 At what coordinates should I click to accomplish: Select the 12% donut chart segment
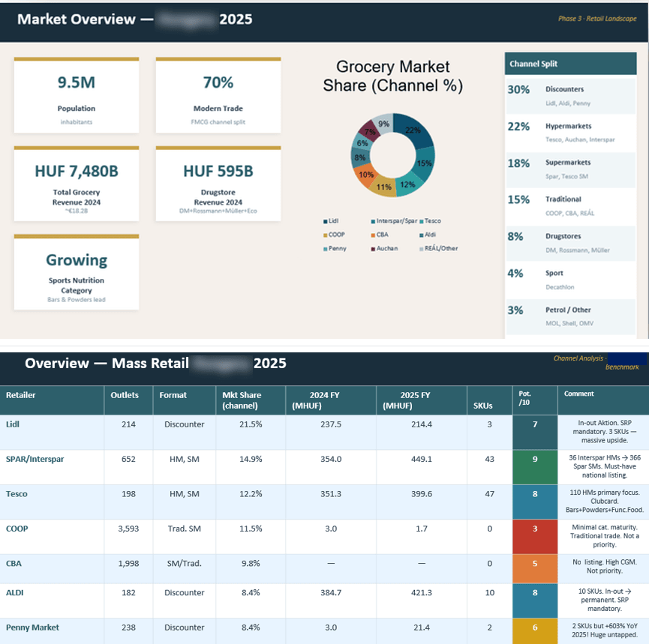[x=408, y=185]
